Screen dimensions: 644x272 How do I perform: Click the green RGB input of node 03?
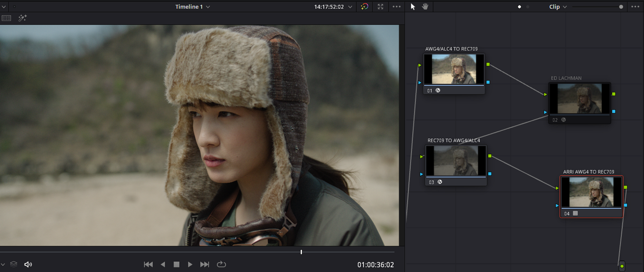422,156
